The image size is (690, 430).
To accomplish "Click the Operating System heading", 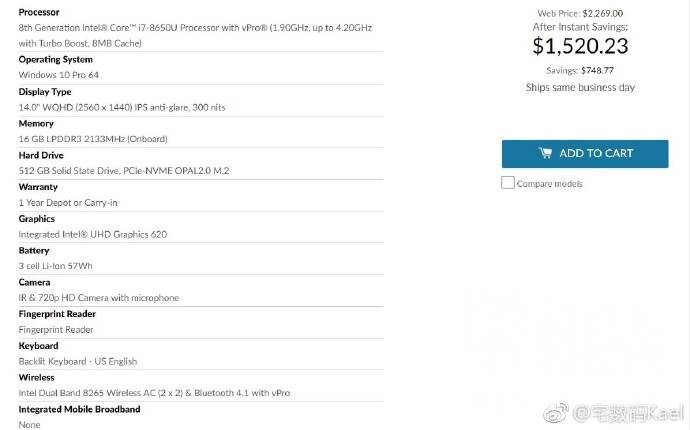I will pos(58,60).
